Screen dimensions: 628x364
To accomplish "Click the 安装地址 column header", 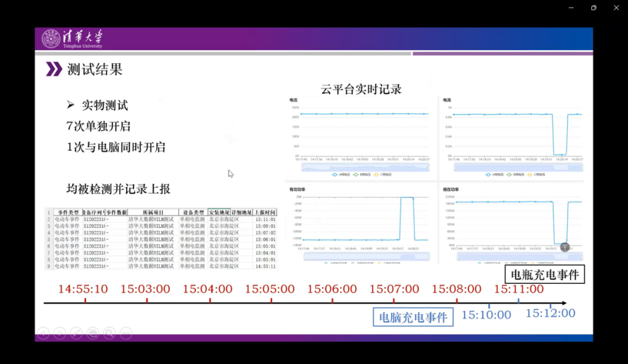I will point(219,212).
